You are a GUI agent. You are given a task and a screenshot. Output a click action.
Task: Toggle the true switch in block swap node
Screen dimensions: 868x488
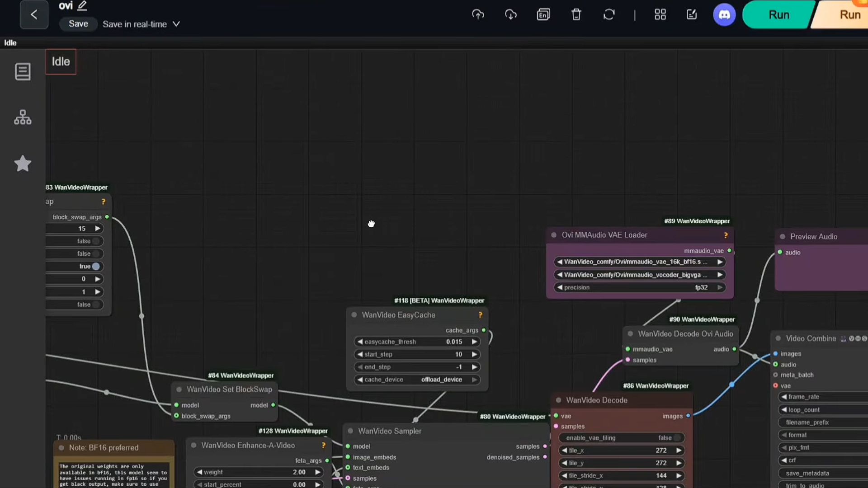(x=95, y=267)
